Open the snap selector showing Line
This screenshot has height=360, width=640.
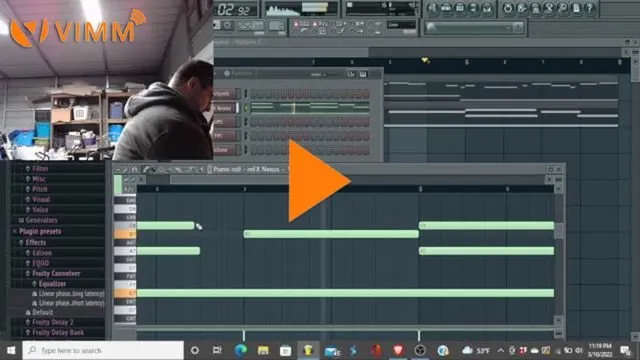coord(401,25)
